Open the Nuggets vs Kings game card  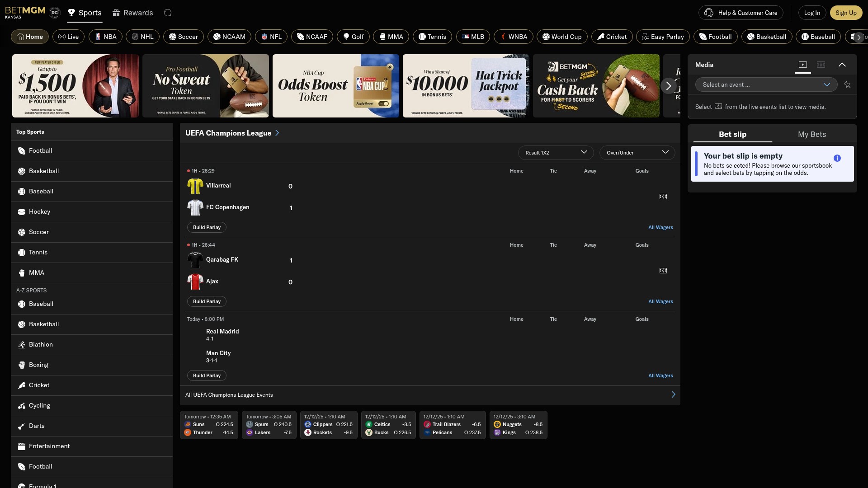click(519, 425)
